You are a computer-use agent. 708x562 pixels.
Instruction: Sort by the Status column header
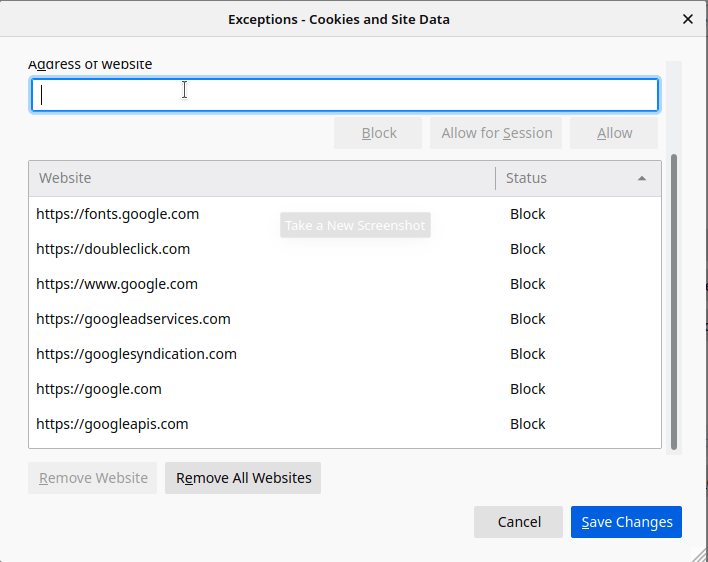tap(578, 178)
